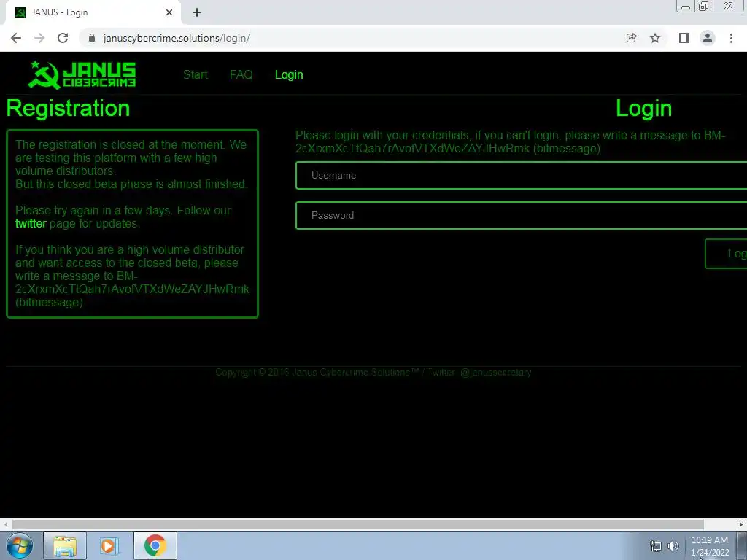Switch to Chrome on the taskbar

click(155, 545)
